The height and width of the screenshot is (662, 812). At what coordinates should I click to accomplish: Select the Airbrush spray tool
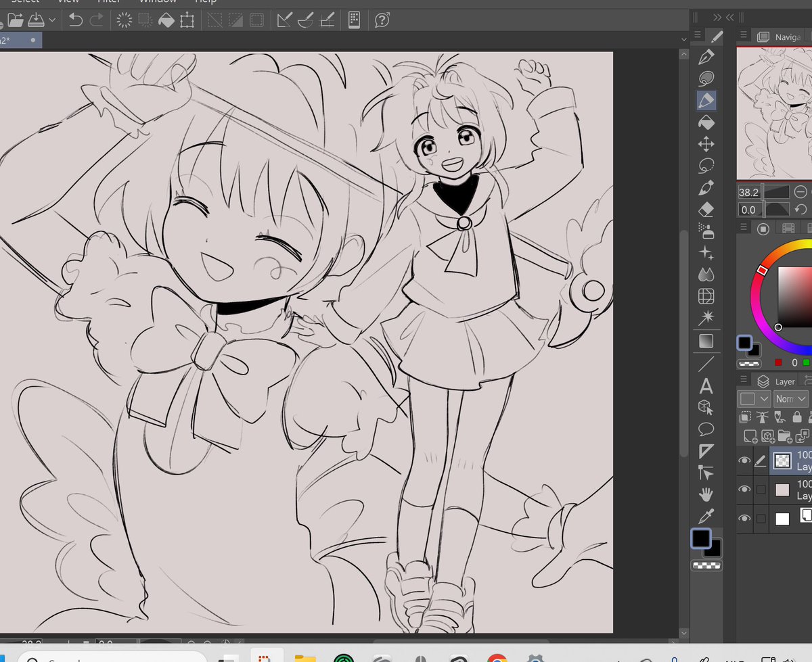pos(706,231)
